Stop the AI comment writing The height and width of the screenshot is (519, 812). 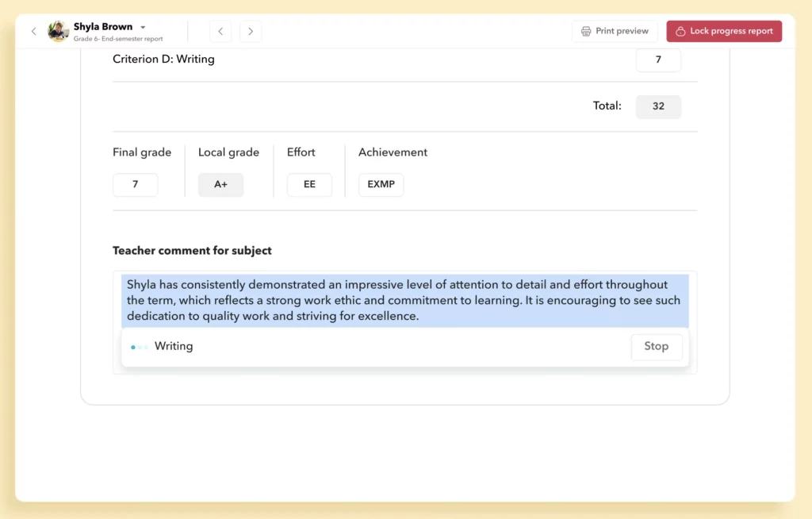click(656, 347)
